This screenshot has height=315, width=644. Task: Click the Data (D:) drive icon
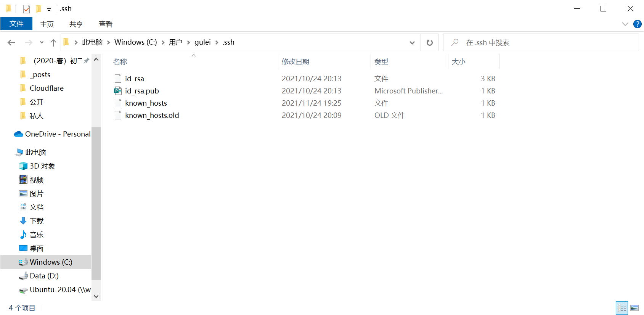click(x=23, y=276)
